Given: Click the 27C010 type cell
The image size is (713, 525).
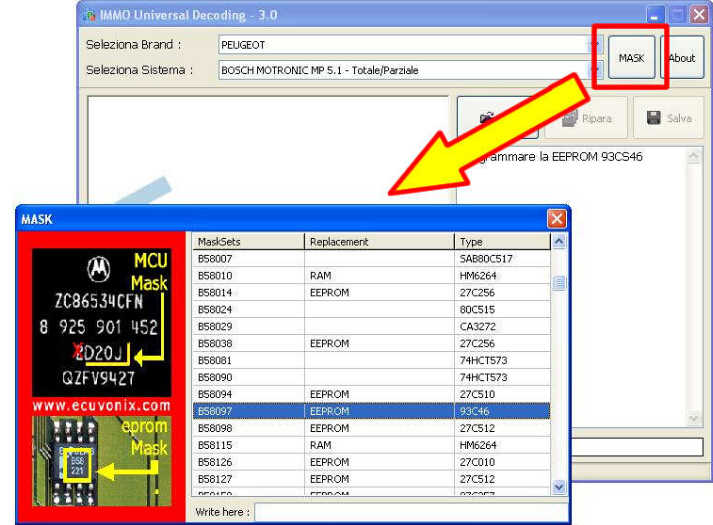Looking at the screenshot, I should click(x=502, y=462).
